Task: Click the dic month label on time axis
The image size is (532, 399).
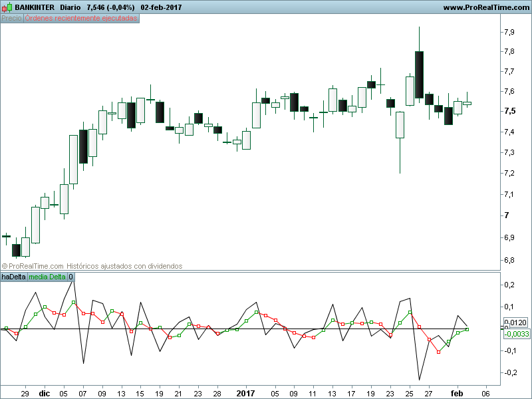Action: 45,394
